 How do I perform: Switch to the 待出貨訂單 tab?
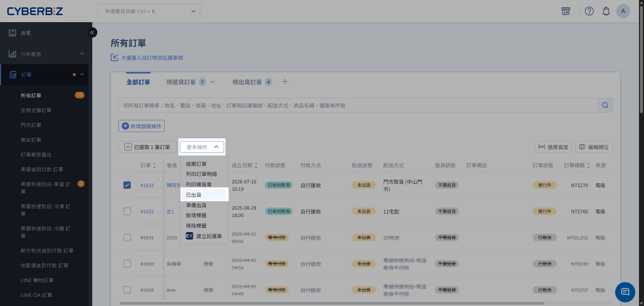pyautogui.click(x=247, y=82)
